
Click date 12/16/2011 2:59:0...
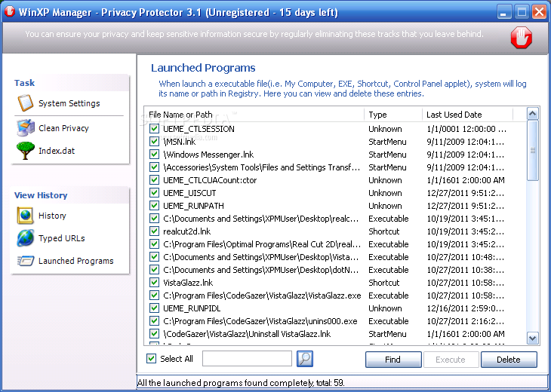[x=465, y=308]
